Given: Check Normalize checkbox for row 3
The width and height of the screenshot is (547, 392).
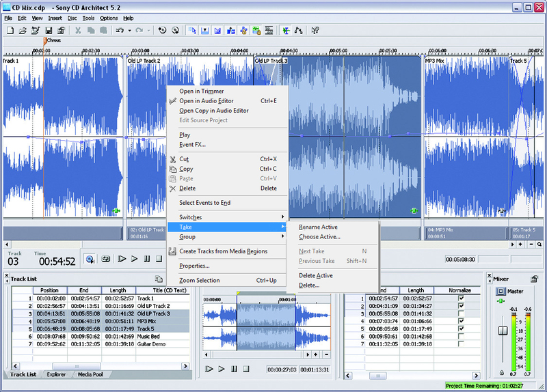Looking at the screenshot, I should coord(461,313).
